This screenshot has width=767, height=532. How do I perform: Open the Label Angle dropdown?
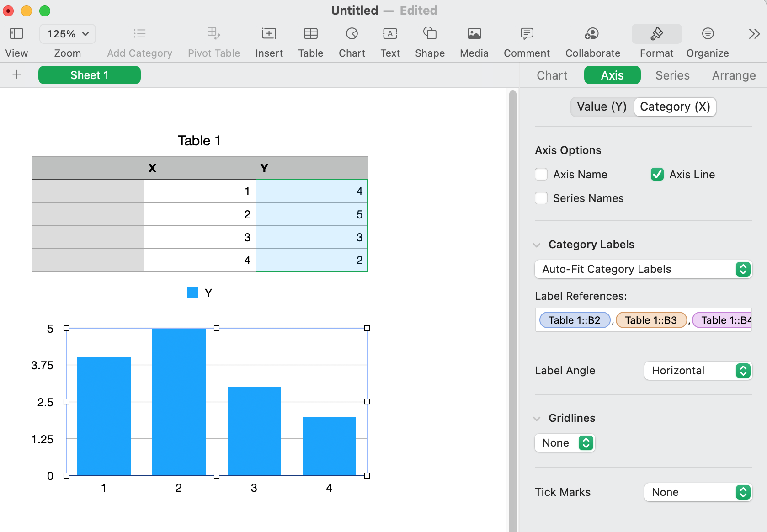(698, 371)
